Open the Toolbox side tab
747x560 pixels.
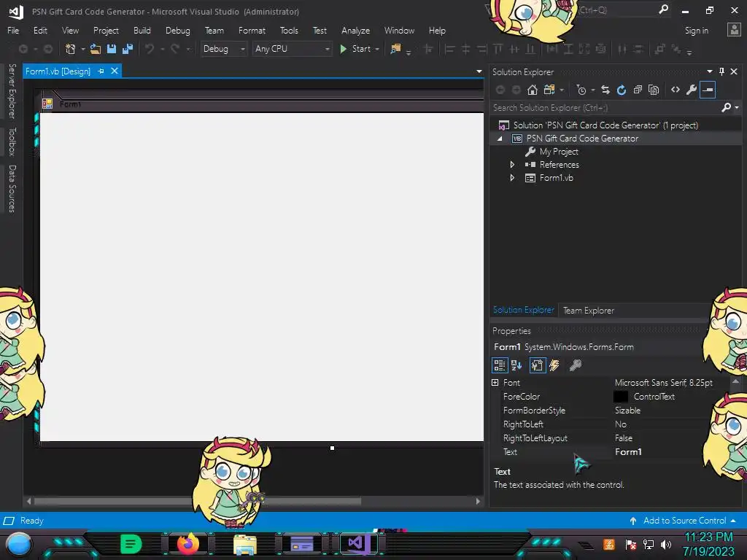click(12, 141)
